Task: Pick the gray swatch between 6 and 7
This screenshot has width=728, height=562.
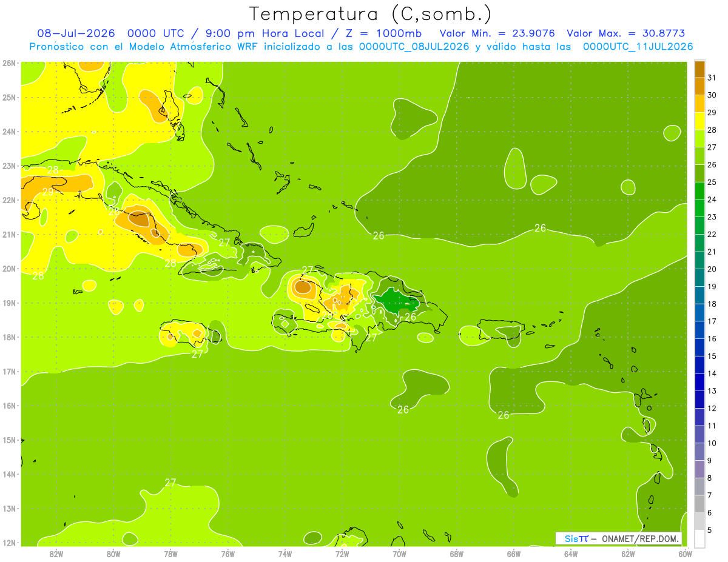Action: [699, 504]
